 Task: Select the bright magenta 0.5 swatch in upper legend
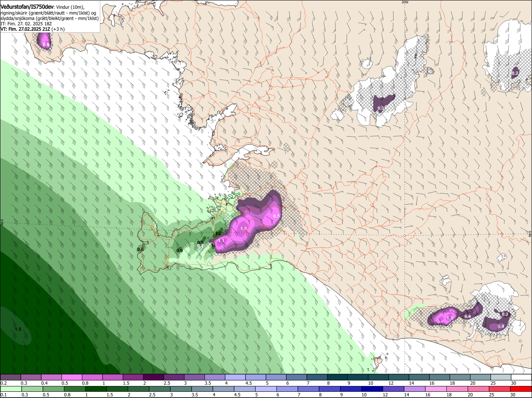point(71,377)
